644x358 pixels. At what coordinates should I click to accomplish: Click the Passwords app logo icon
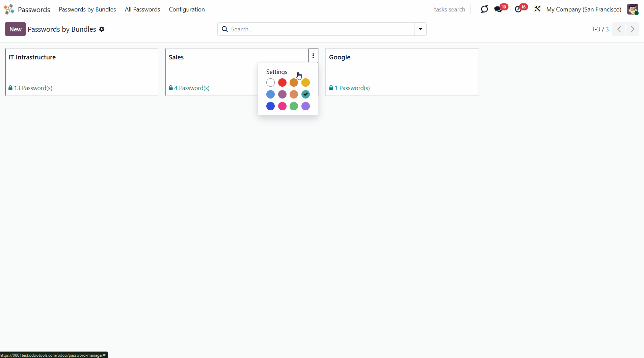(x=9, y=9)
